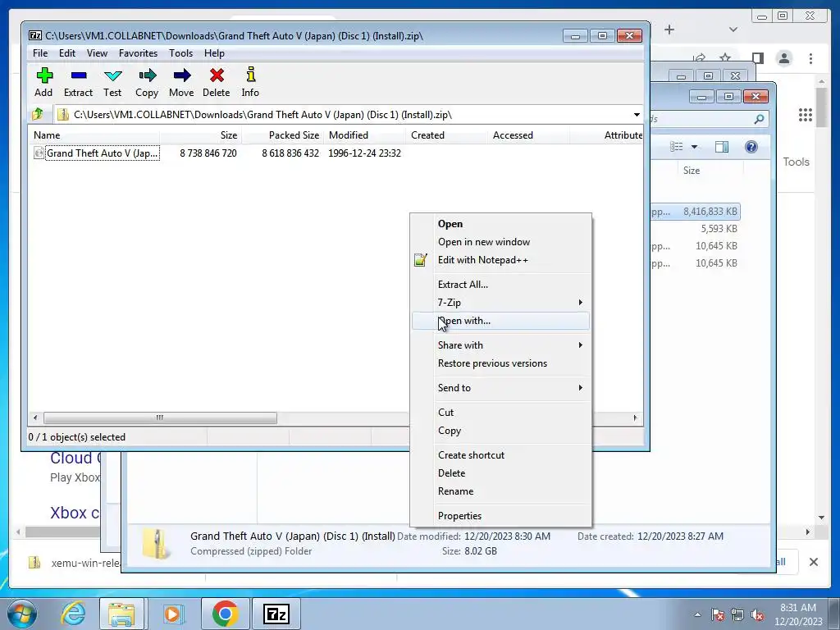
Task: Expand the Send to submenu
Action: (500, 388)
